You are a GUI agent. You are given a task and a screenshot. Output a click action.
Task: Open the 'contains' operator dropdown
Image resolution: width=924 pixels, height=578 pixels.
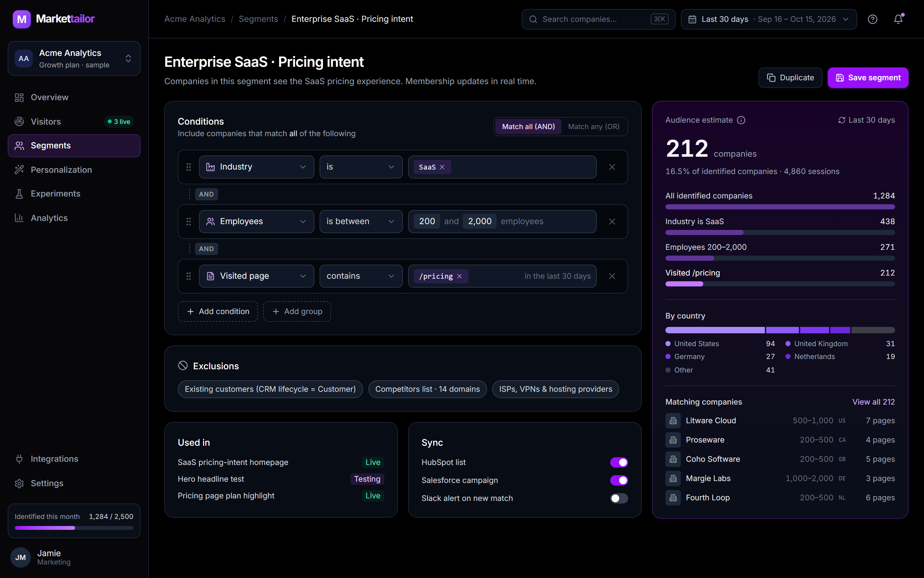point(361,276)
